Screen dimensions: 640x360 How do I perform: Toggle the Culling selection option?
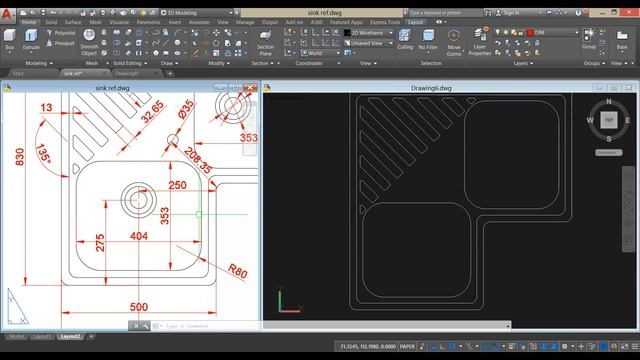click(x=405, y=40)
